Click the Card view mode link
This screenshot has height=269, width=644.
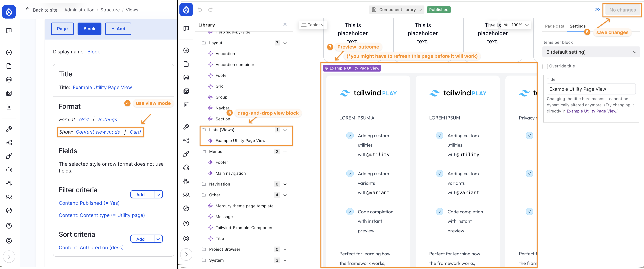click(x=135, y=132)
